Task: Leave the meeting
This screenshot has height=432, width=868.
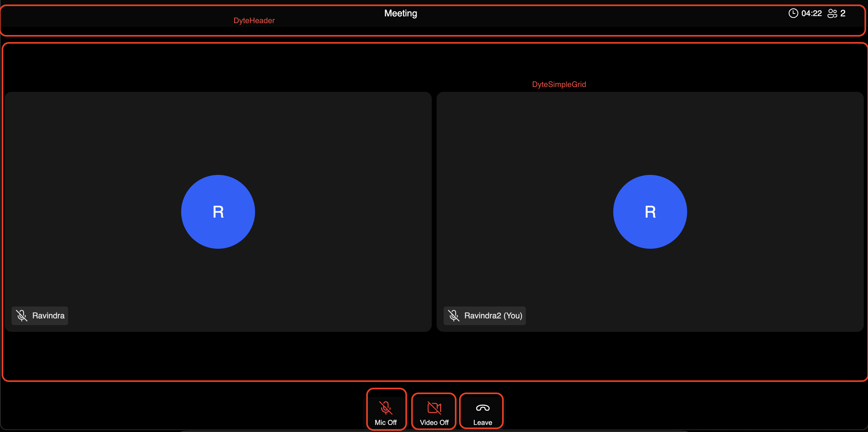Action: click(x=483, y=413)
